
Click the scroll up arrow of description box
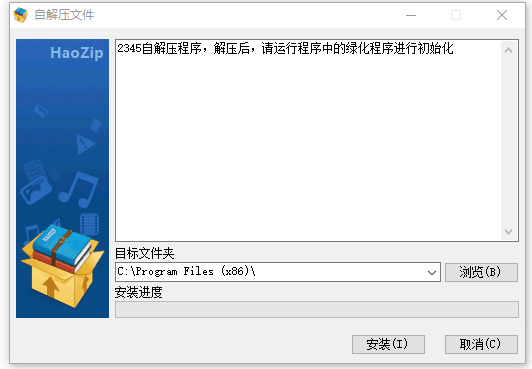[508, 50]
